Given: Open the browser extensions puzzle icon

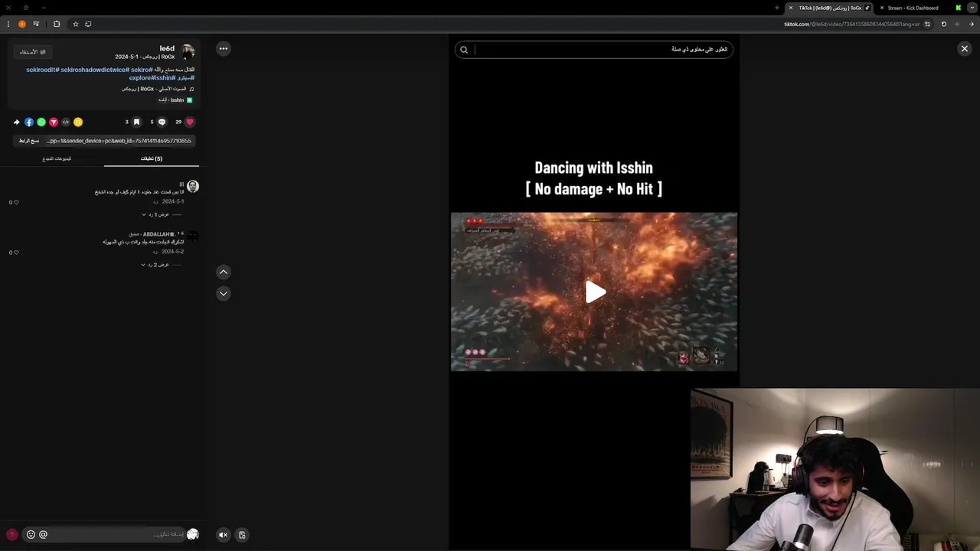Looking at the screenshot, I should [x=57, y=24].
